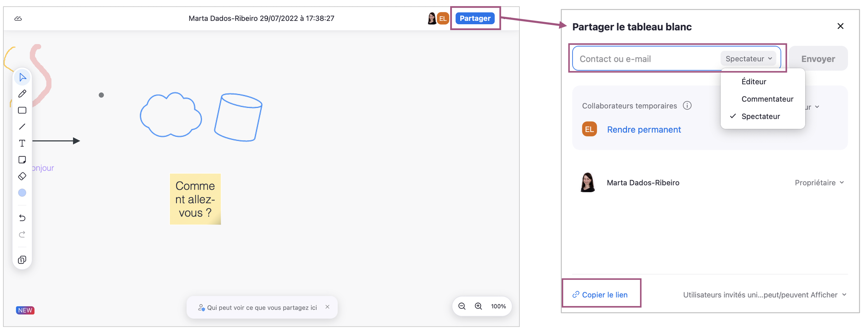Select the sticky note tool
This screenshot has width=868, height=334.
[x=22, y=160]
